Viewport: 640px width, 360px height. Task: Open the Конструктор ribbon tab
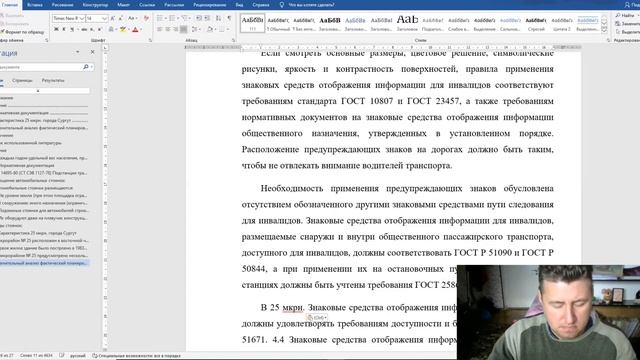[95, 5]
